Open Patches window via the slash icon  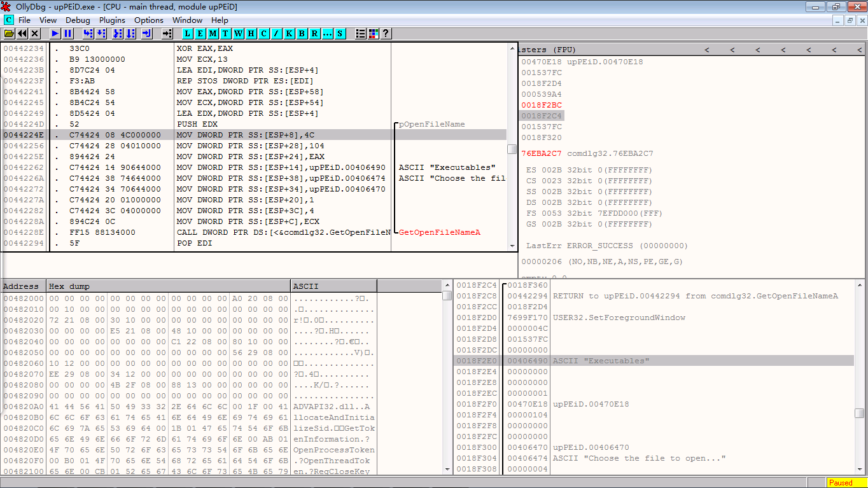click(277, 33)
